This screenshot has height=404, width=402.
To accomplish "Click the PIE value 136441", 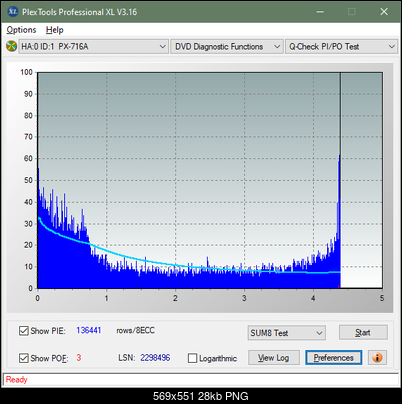I will [89, 330].
